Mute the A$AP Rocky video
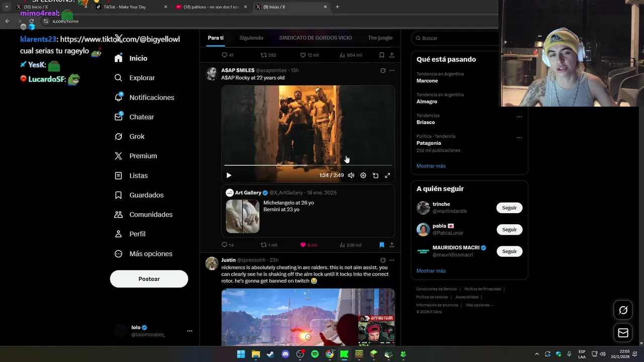The height and width of the screenshot is (362, 644). (351, 175)
